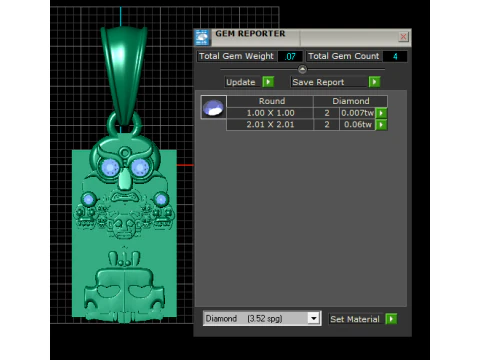Select the pendant bail in the viewport
Image resolution: width=480 pixels, height=360 pixels.
coord(124,75)
